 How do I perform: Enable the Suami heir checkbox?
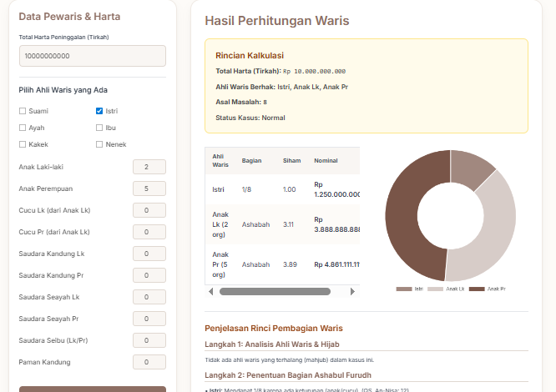(23, 111)
